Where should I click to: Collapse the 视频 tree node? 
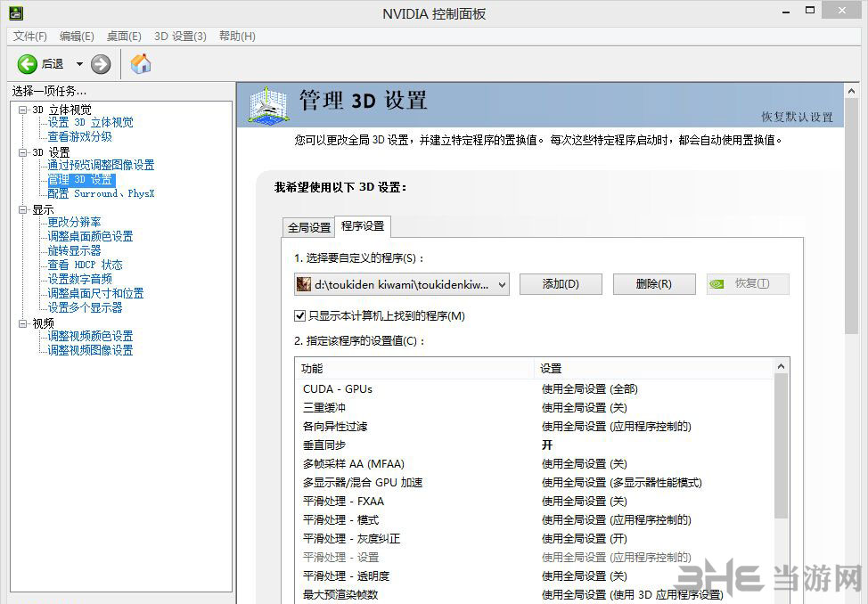coord(22,323)
